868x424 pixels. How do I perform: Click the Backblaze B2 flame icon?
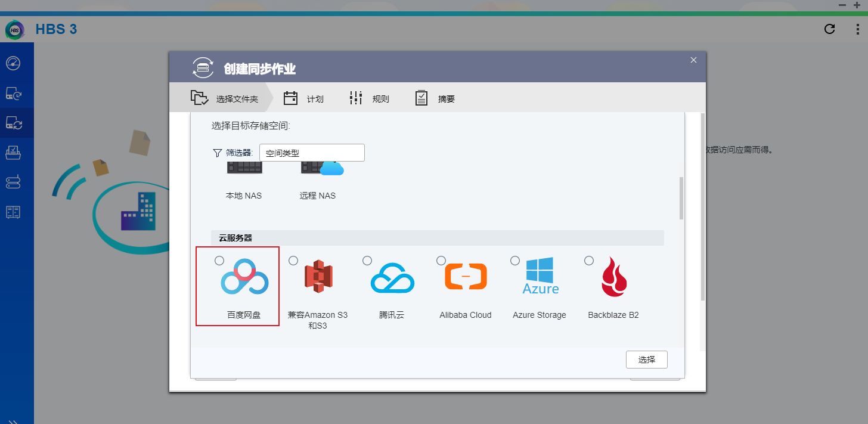[x=613, y=277]
